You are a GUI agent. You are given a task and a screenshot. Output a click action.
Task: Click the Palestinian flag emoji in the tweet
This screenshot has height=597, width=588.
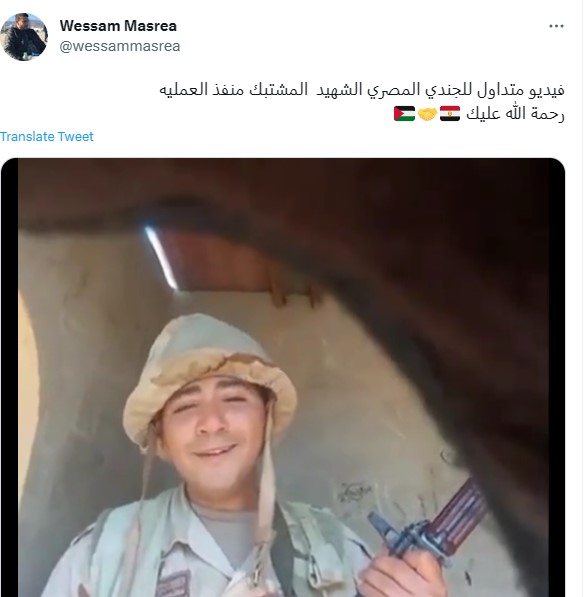point(404,113)
